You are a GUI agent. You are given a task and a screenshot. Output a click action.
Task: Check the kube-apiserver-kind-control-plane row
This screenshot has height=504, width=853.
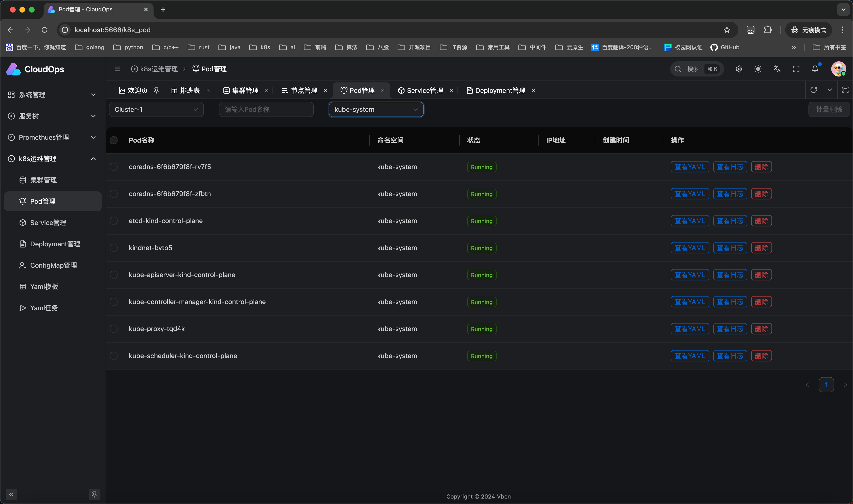[x=114, y=275]
